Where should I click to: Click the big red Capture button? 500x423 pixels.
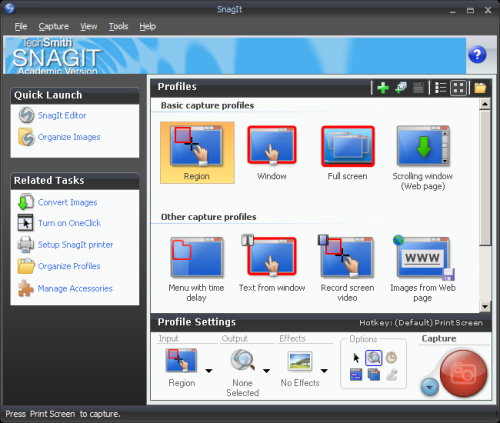point(463,373)
